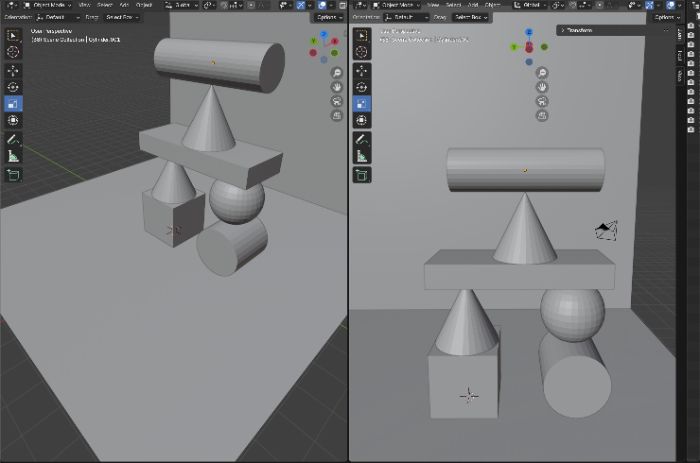Select the Cursor tool in right viewport
This screenshot has width=700, height=463.
click(x=362, y=52)
